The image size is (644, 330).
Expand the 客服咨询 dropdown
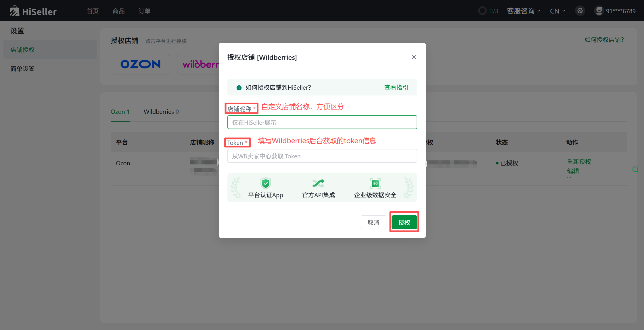[523, 11]
